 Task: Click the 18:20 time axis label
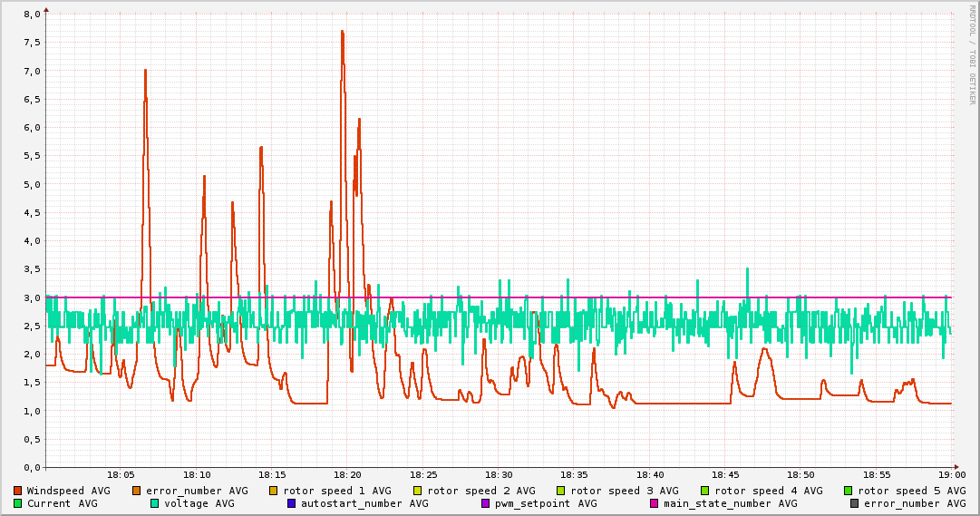(x=347, y=474)
